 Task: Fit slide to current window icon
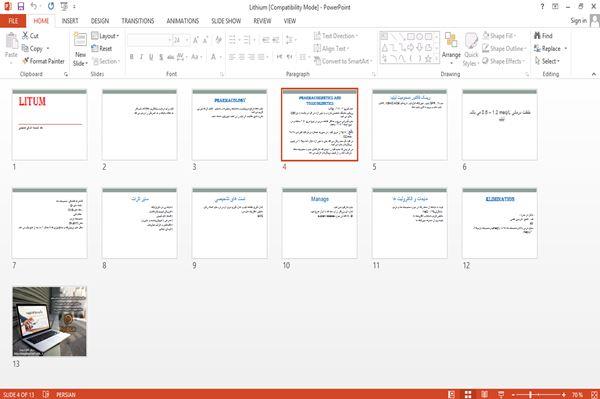click(x=594, y=394)
